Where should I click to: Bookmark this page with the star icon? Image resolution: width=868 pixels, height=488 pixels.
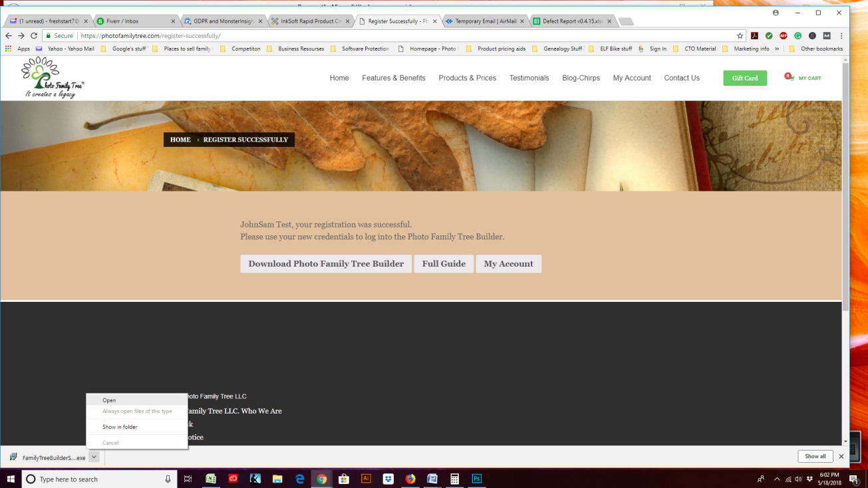click(x=740, y=36)
